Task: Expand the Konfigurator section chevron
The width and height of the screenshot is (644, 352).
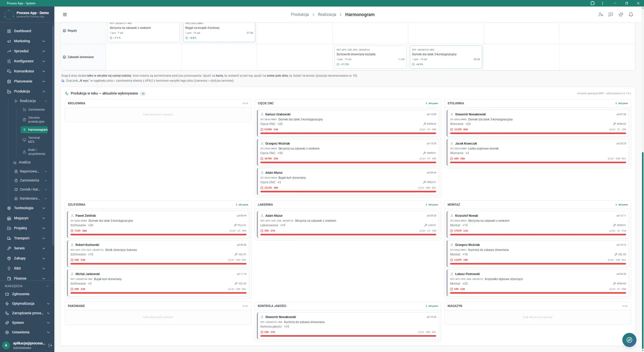Action: (43, 61)
